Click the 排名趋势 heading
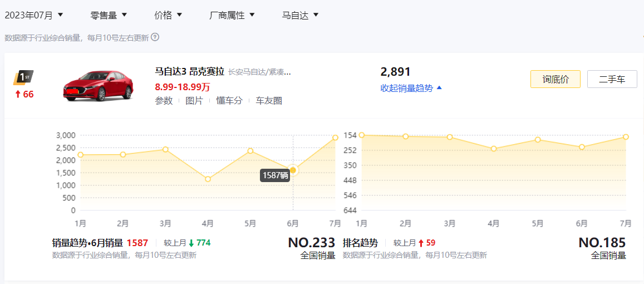This screenshot has width=644, height=284. (360, 243)
